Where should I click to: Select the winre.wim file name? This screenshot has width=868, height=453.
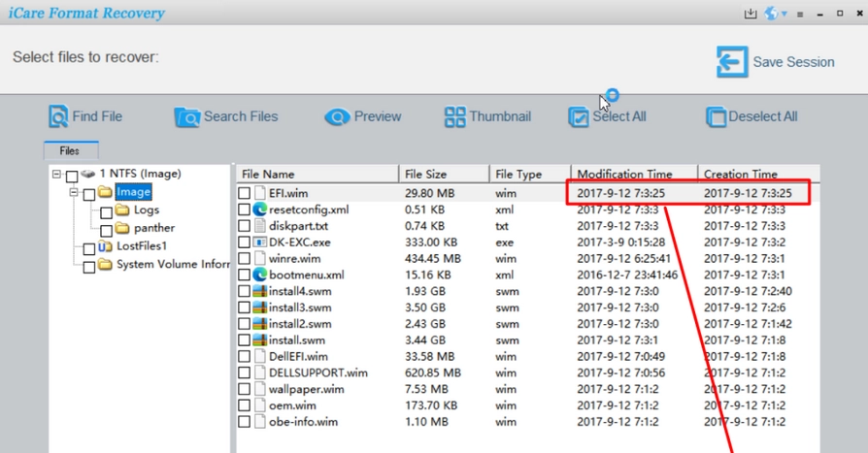(294, 258)
